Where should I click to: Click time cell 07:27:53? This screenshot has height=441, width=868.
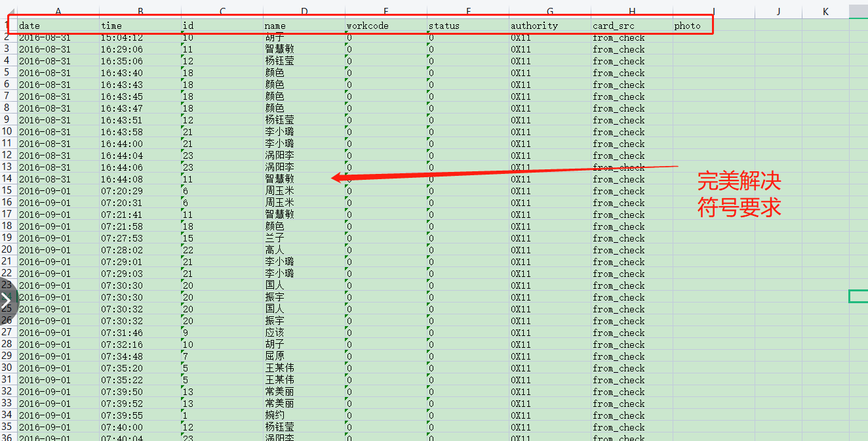(140, 238)
